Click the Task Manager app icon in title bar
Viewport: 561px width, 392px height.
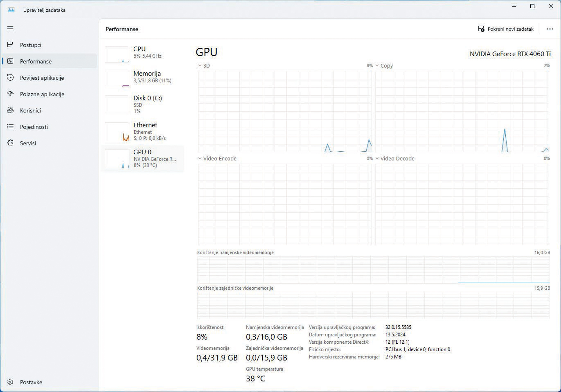tap(11, 10)
